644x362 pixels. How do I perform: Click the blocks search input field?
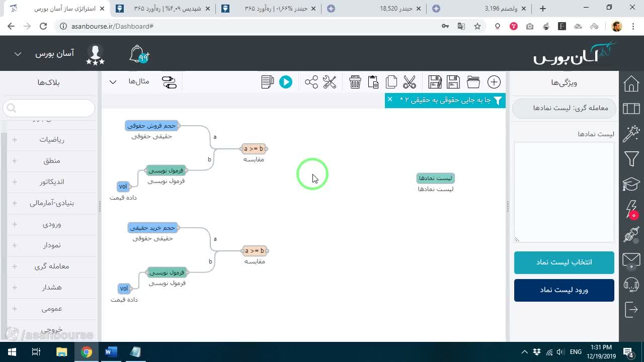49,108
